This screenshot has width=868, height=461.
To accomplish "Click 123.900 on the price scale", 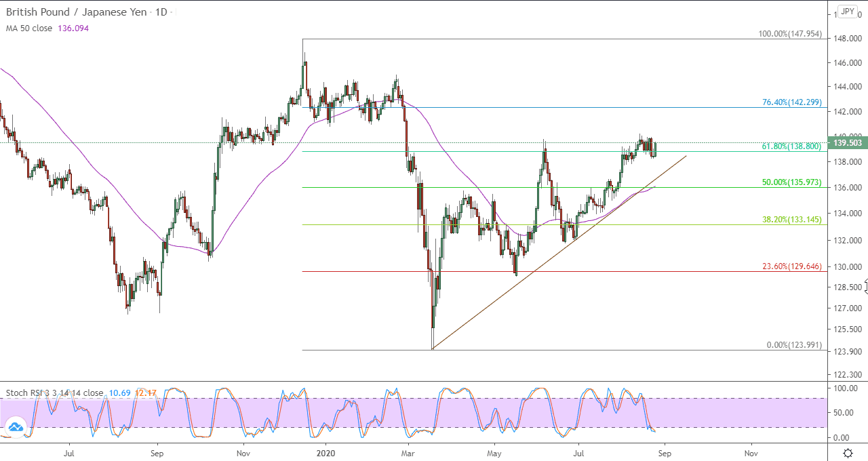I will [847, 352].
